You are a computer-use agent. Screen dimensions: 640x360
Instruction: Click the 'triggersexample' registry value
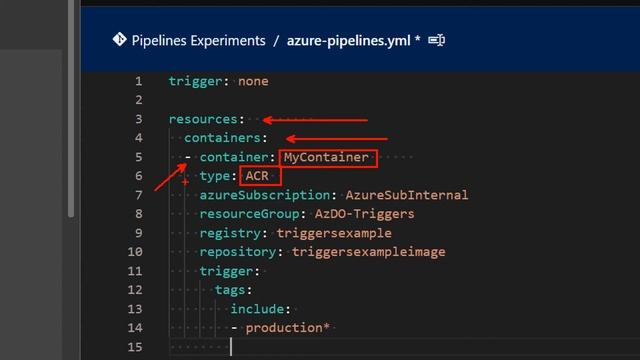334,233
